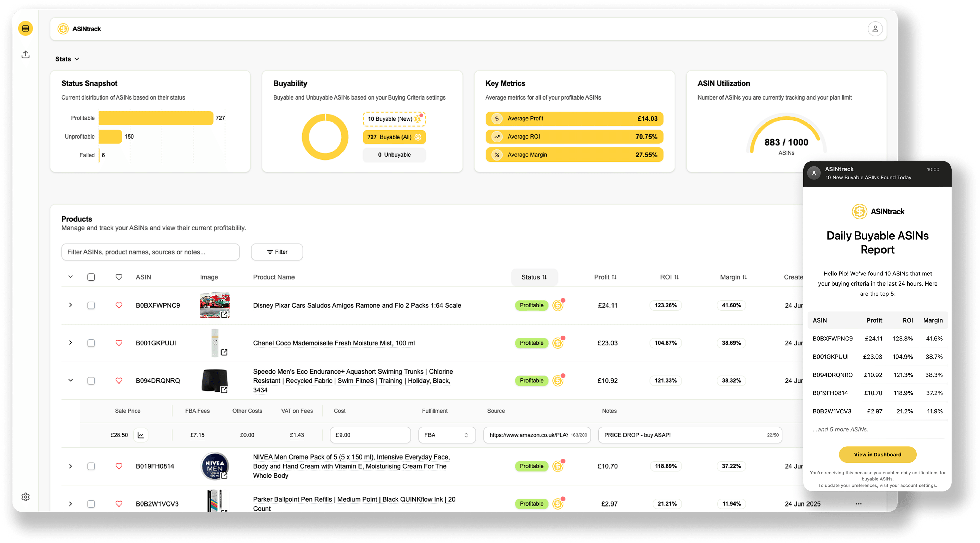Click the coin icon on the 727 Buyable badge
Viewport: 980px width, 543px height.
(417, 137)
